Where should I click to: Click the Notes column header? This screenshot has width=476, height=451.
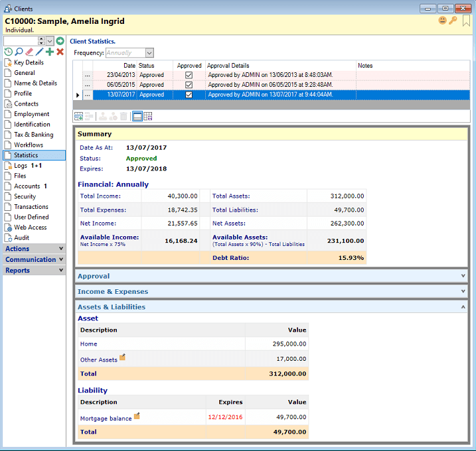pyautogui.click(x=413, y=66)
